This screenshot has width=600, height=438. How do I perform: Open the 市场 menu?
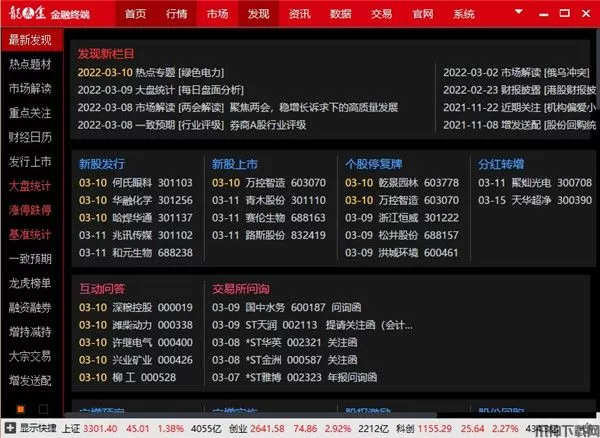pyautogui.click(x=217, y=14)
